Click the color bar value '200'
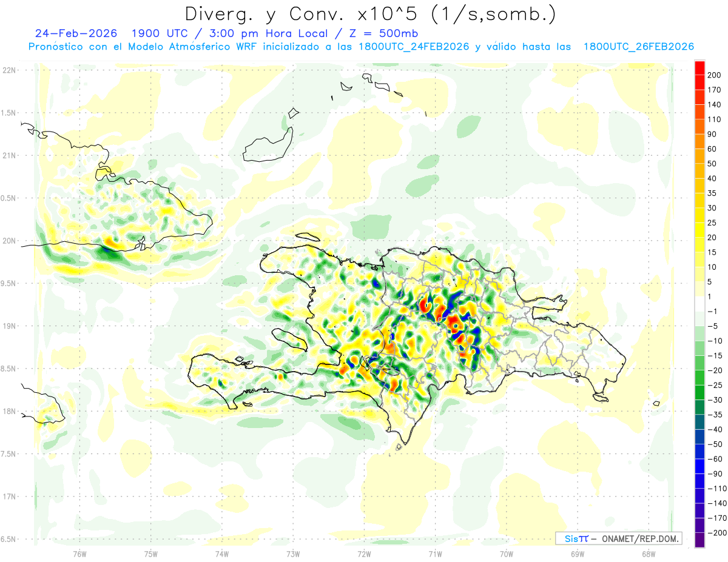This screenshot has height=562, width=728. 715,75
